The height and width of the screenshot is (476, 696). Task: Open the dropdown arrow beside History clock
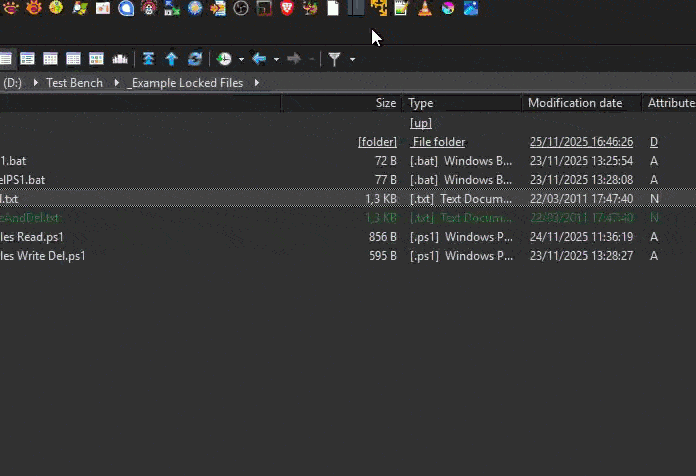tap(241, 60)
